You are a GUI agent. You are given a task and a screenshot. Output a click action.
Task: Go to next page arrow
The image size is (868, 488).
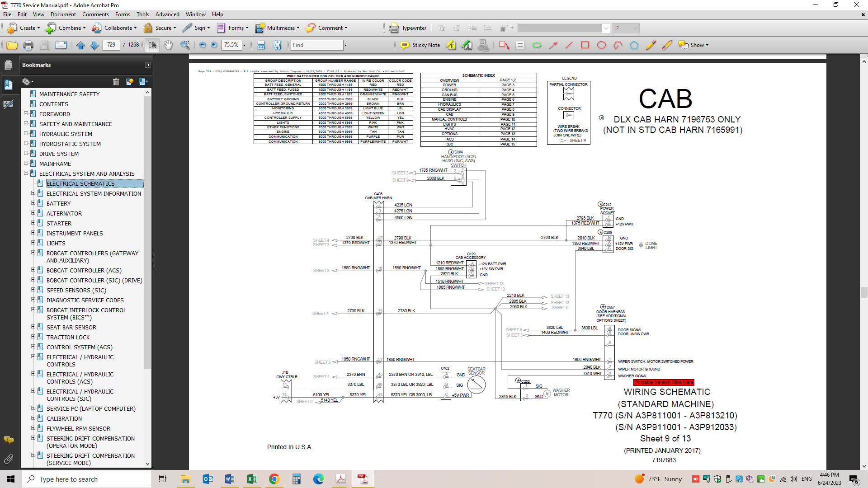point(94,45)
